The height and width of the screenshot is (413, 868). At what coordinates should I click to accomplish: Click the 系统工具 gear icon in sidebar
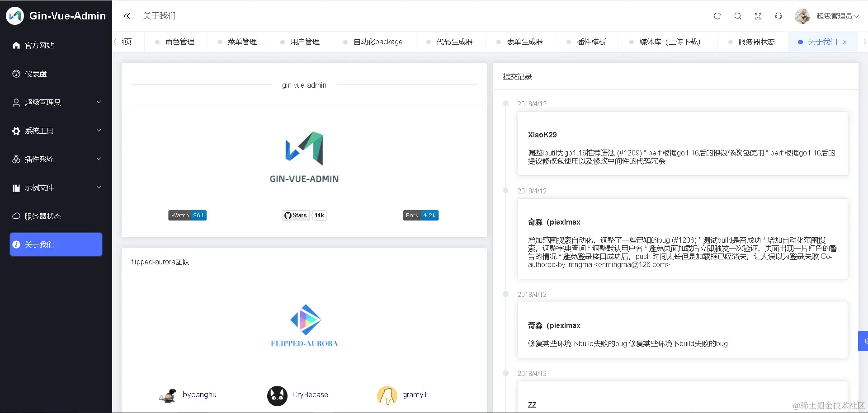pos(16,131)
